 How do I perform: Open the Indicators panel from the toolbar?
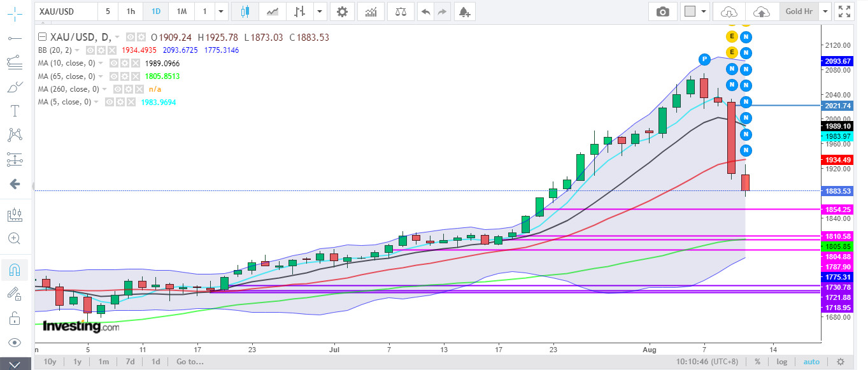[x=371, y=11]
